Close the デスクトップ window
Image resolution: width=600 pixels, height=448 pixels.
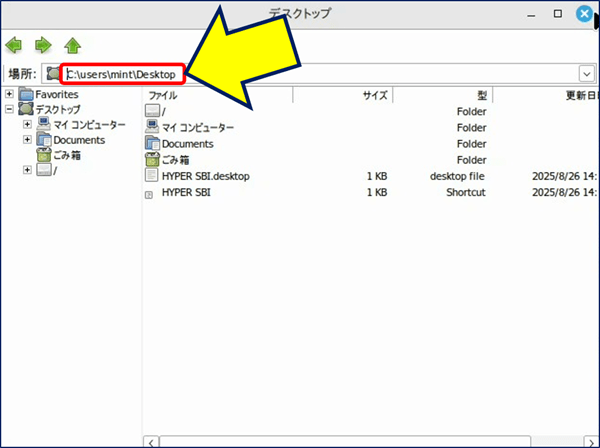coord(584,14)
